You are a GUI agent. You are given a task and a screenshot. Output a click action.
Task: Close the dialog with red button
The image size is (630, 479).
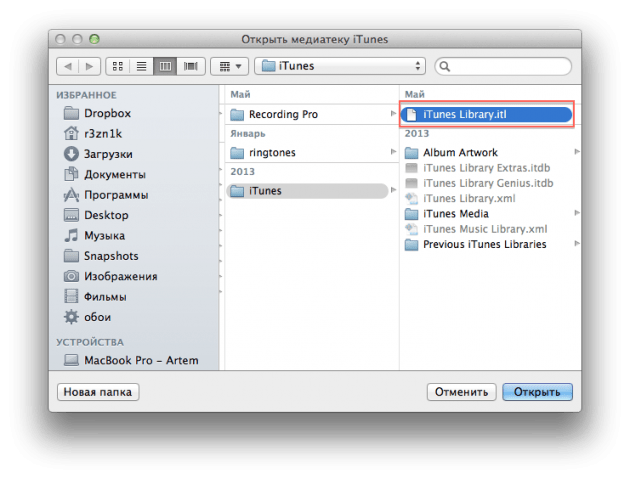tap(60, 39)
